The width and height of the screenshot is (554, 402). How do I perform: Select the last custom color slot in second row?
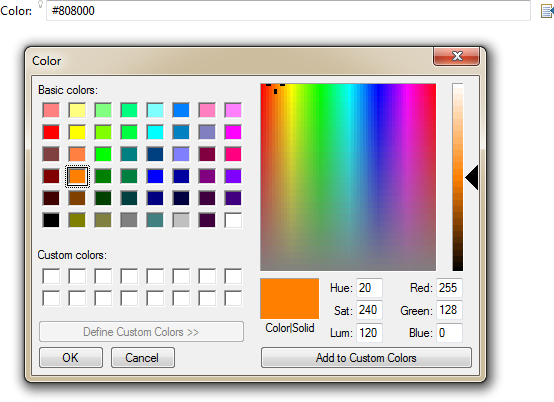click(233, 298)
